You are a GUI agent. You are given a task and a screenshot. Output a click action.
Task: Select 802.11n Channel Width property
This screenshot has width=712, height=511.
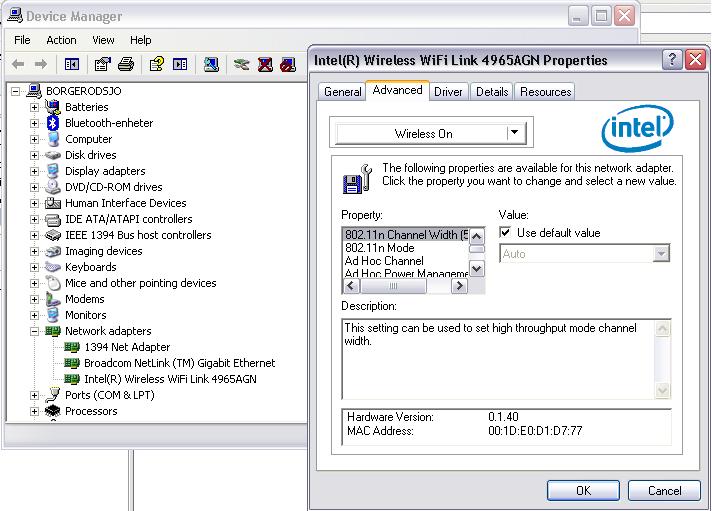[405, 235]
